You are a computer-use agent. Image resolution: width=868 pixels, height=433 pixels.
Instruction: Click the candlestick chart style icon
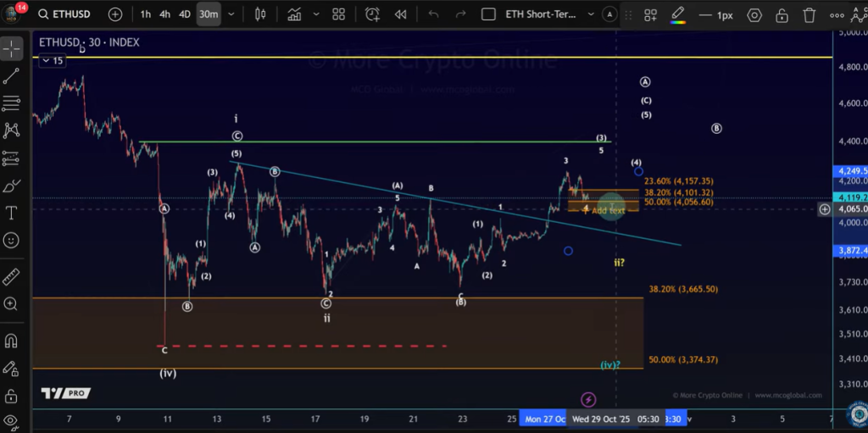(x=260, y=14)
